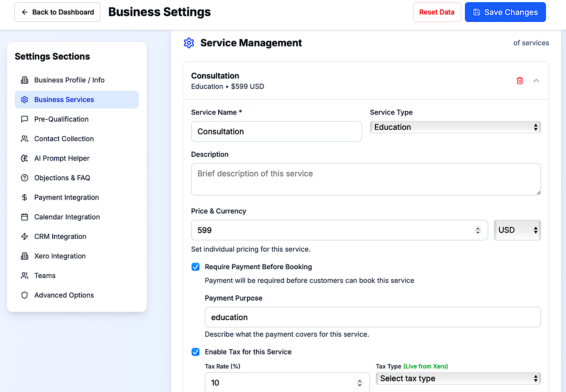Click the Reset Data button

[x=437, y=12]
